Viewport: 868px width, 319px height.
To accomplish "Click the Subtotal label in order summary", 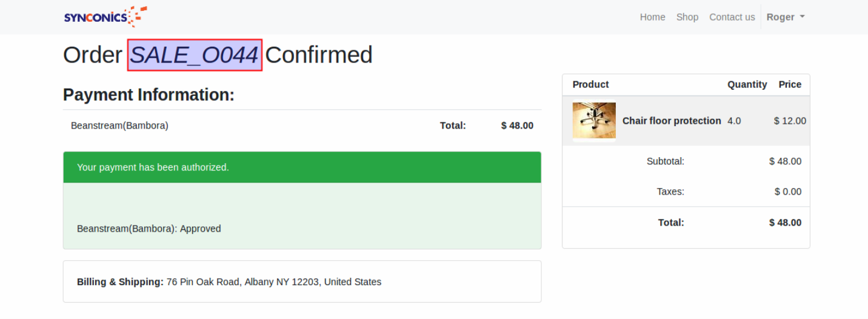I will click(x=665, y=161).
